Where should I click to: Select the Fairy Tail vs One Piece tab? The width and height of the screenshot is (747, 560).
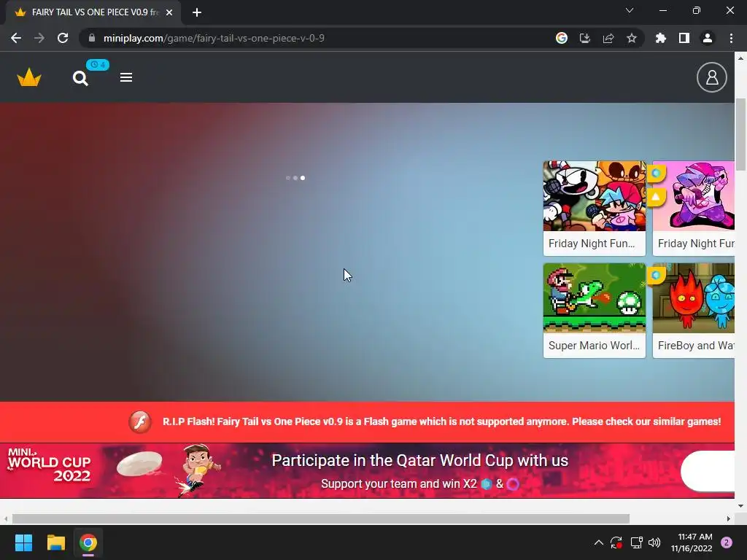click(93, 12)
